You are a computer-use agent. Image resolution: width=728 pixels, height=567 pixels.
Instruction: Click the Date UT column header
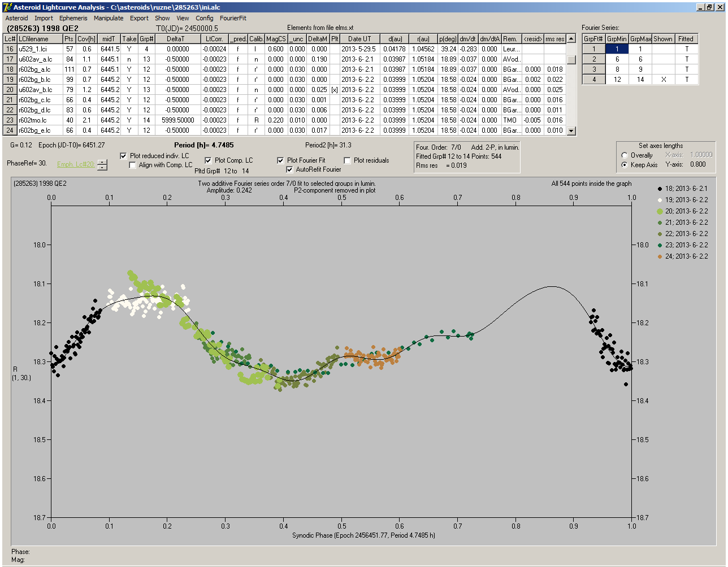tap(359, 39)
